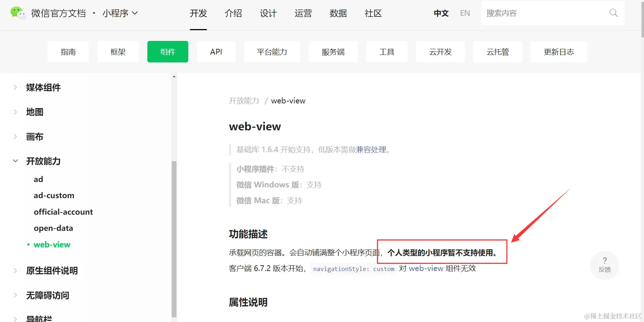Expand the 导航栏 section chevron
The height and width of the screenshot is (322, 644).
(15, 319)
